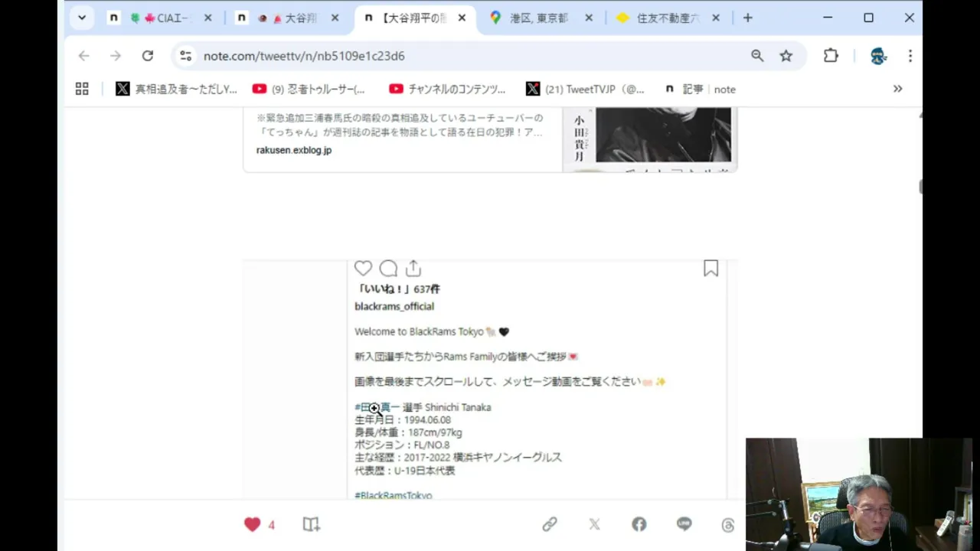980x551 pixels.
Task: Open the #BlackRamsTokyo hashtag
Action: pyautogui.click(x=394, y=495)
